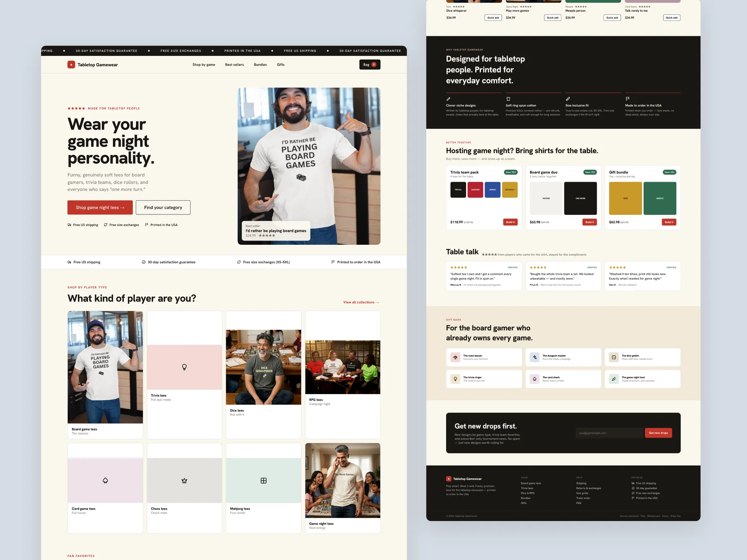Go to Best sellers nav item
The width and height of the screenshot is (747, 560).
[x=234, y=65]
